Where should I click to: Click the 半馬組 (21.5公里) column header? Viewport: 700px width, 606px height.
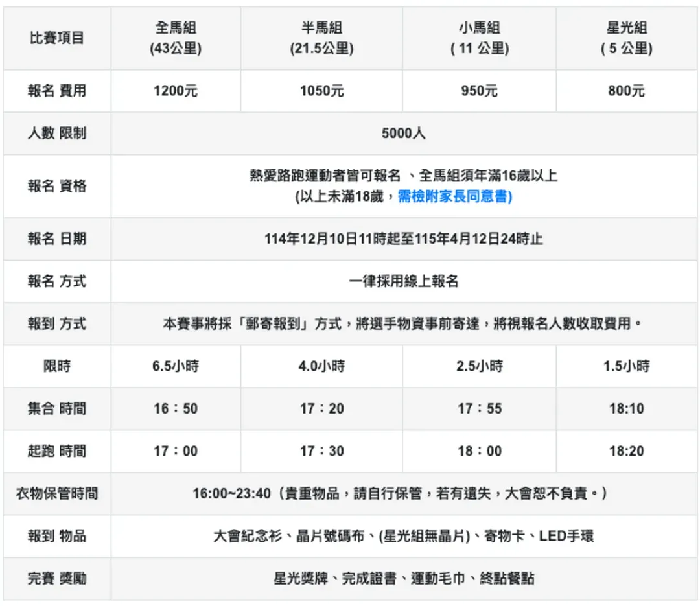pos(321,38)
